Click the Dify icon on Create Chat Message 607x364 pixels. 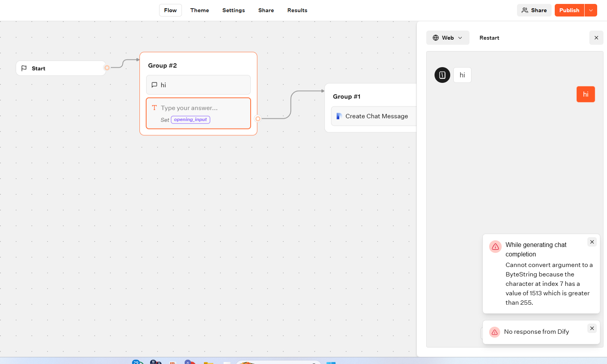pos(339,116)
